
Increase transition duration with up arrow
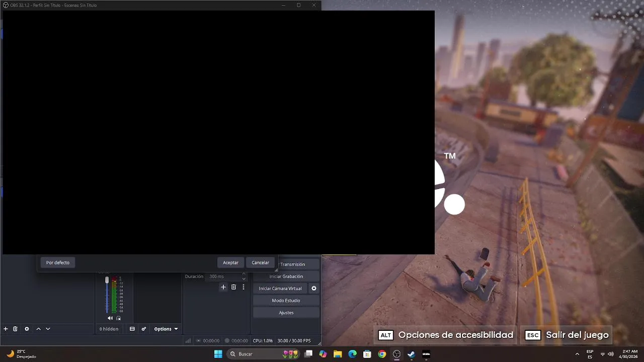[x=244, y=274]
